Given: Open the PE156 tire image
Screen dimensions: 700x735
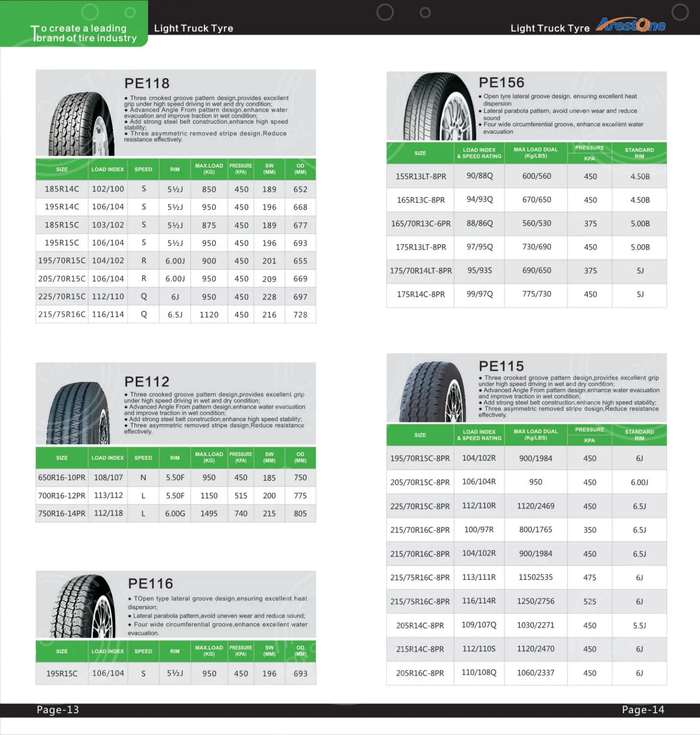Looking at the screenshot, I should [x=439, y=107].
